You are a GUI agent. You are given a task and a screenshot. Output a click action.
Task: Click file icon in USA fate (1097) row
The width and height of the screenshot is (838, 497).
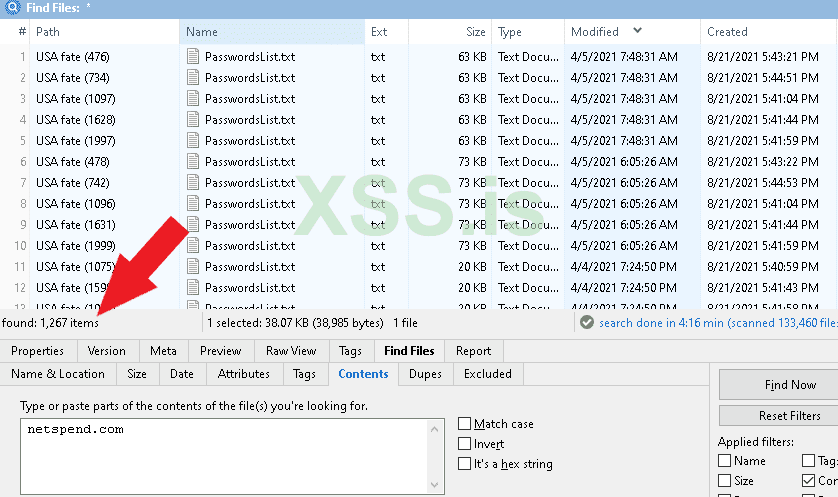point(193,98)
